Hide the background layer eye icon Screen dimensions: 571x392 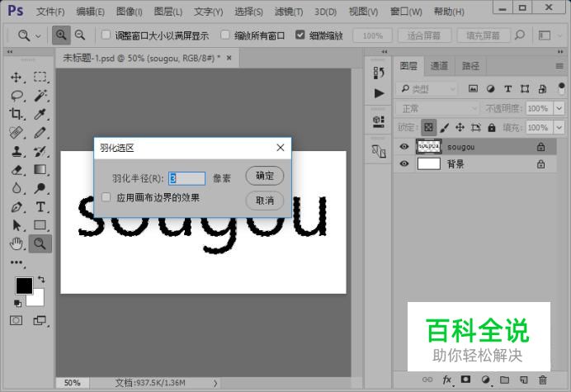[403, 163]
